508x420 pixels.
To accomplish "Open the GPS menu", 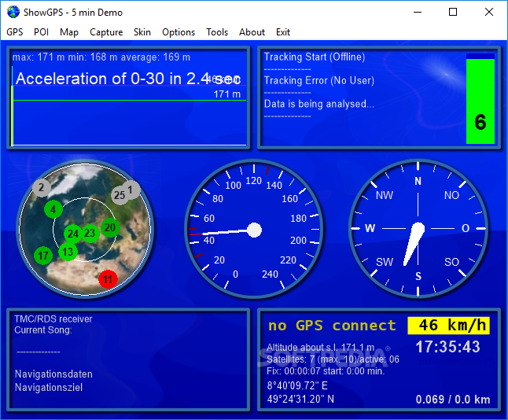I will click(x=15, y=32).
